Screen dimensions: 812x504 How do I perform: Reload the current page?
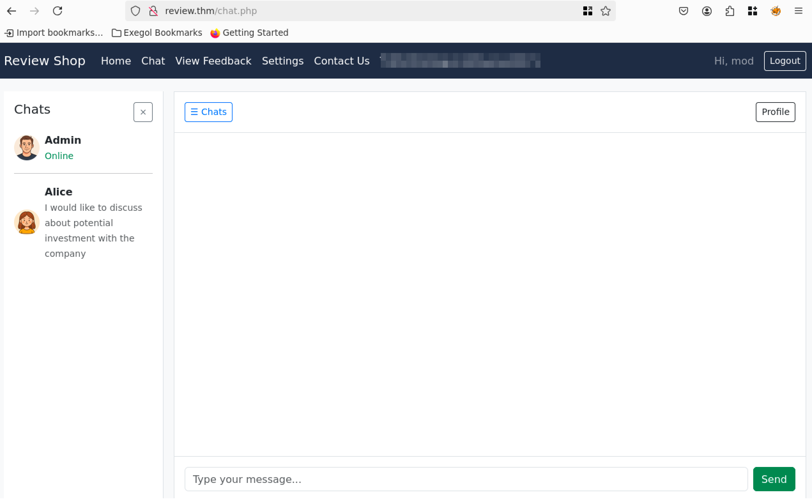pos(57,11)
